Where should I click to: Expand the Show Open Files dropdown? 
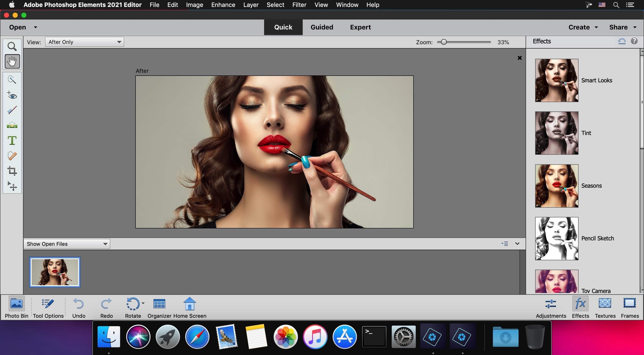click(x=105, y=244)
